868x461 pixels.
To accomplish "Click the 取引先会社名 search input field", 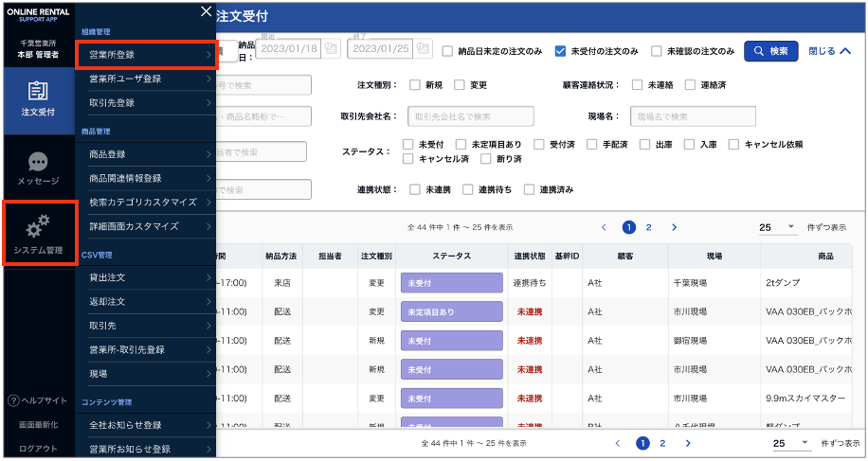I will 470,116.
